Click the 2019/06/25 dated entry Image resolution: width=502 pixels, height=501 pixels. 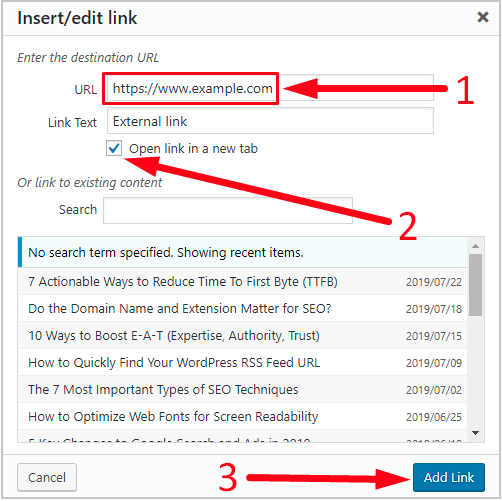click(x=434, y=417)
